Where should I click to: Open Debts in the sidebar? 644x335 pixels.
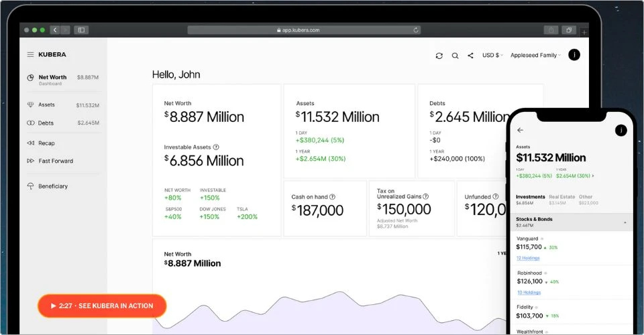coord(63,123)
